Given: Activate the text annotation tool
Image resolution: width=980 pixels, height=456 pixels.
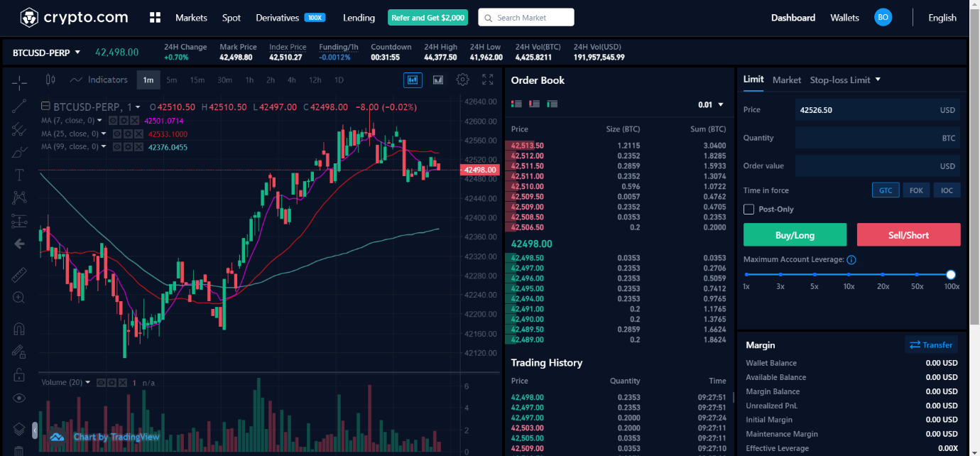Looking at the screenshot, I should point(19,175).
